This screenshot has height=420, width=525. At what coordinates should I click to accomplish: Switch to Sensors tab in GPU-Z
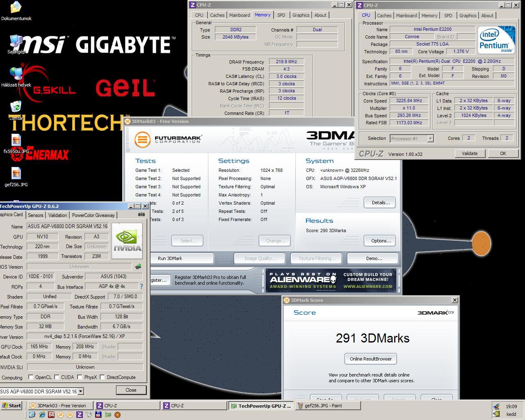click(35, 215)
